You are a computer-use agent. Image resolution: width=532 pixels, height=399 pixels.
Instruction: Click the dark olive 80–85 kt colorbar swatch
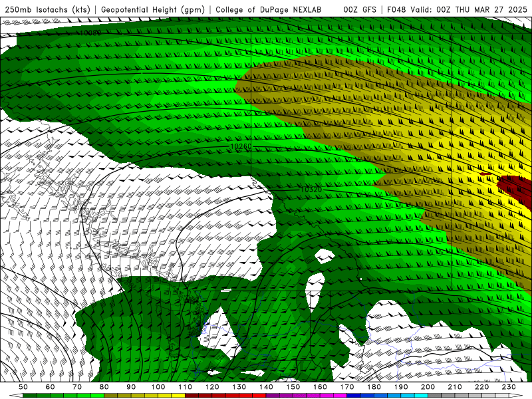(x=110, y=396)
